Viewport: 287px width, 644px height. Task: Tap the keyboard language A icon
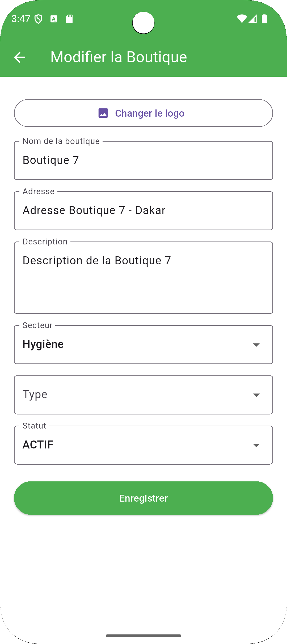click(x=54, y=19)
